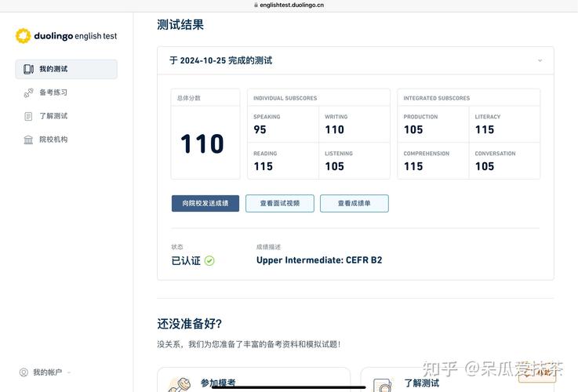Open the 参加模考 card
Viewport: 578px width, 392px height.
tap(253, 379)
